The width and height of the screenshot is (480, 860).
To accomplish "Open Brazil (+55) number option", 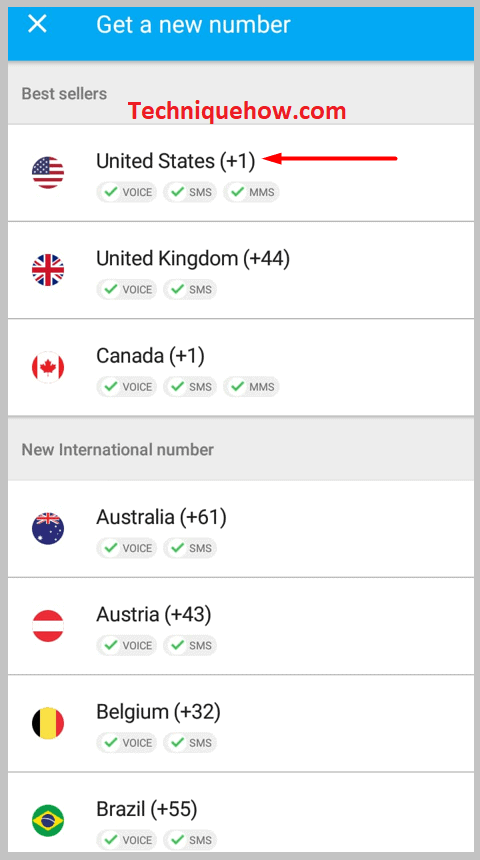I will tap(241, 813).
